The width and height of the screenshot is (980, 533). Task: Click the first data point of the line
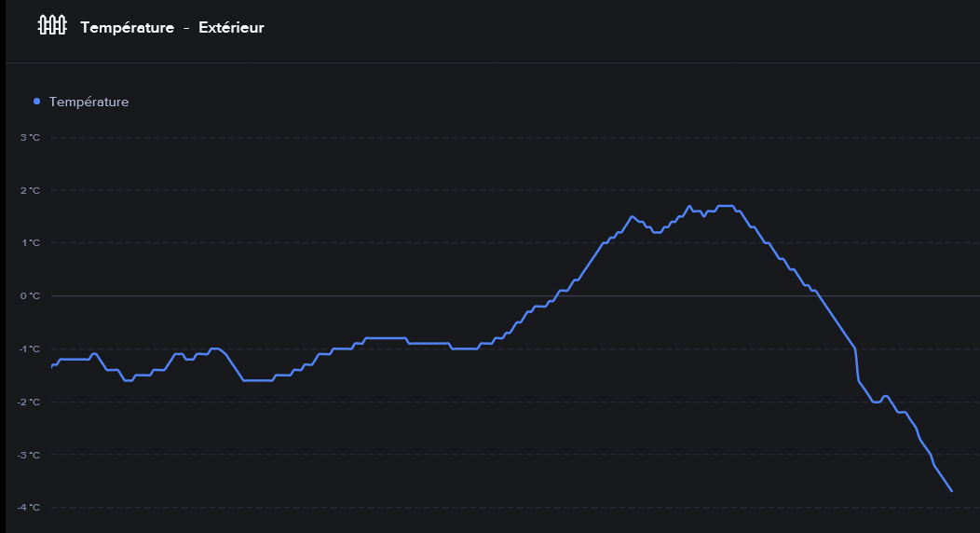point(51,368)
